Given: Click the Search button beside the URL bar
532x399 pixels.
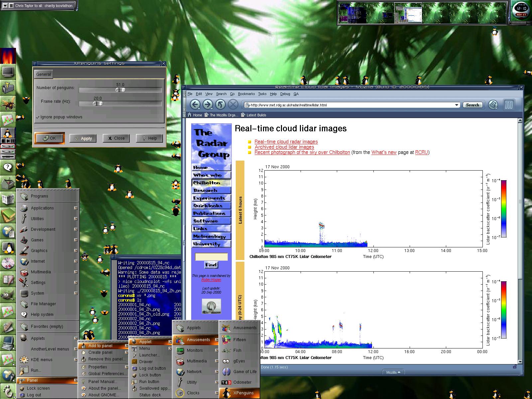Looking at the screenshot, I should 472,105.
